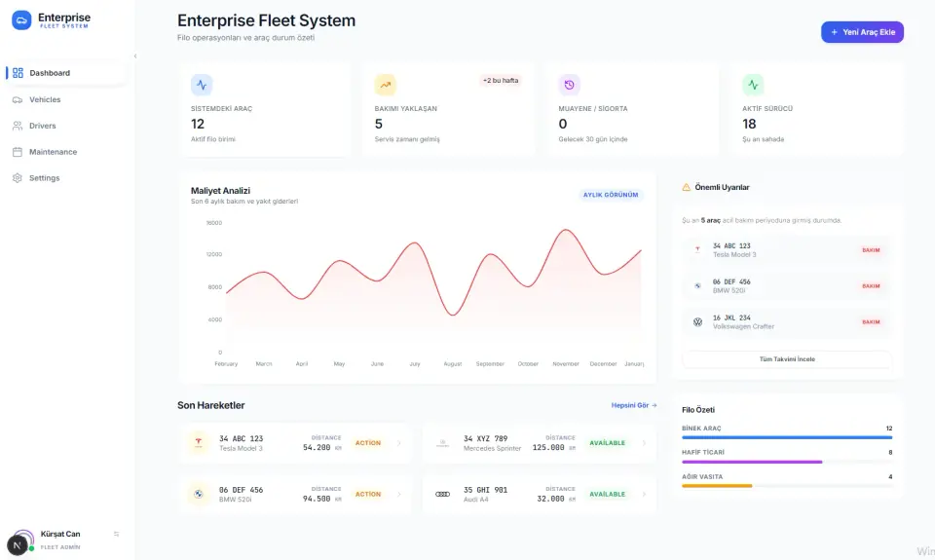
Task: Click the Tüm Takvimi İncele button
Action: 787,359
